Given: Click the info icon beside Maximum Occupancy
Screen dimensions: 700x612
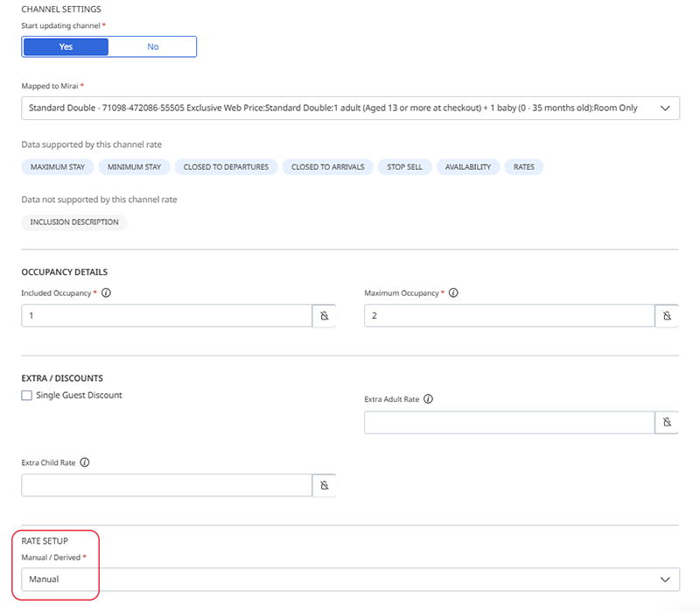Looking at the screenshot, I should (454, 293).
